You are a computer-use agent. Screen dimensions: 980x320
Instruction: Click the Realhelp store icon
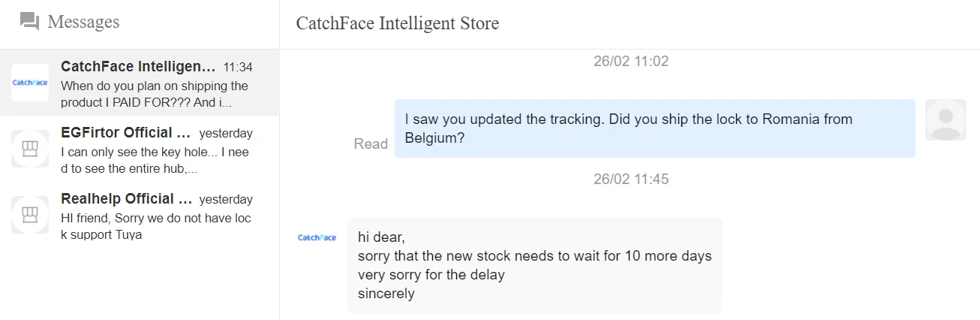[x=30, y=215]
